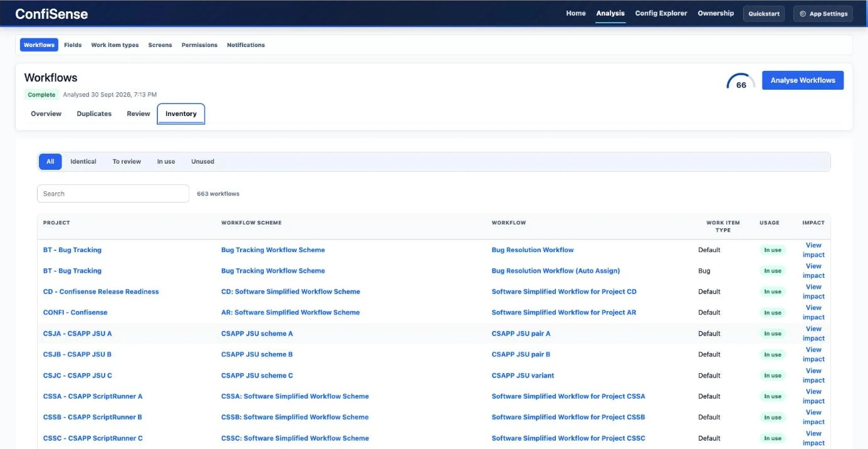This screenshot has height=449, width=868.
Task: Open Software Simplified Workflow for Project CD
Action: 564,292
